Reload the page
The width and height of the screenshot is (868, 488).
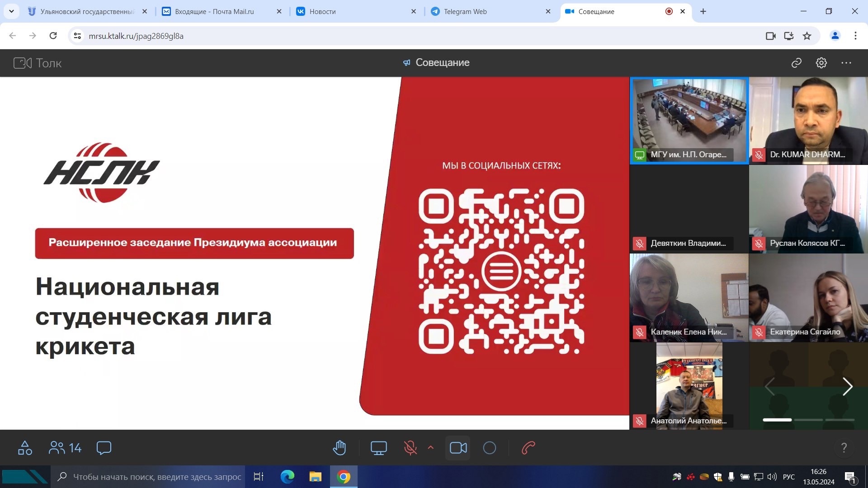pos(53,36)
